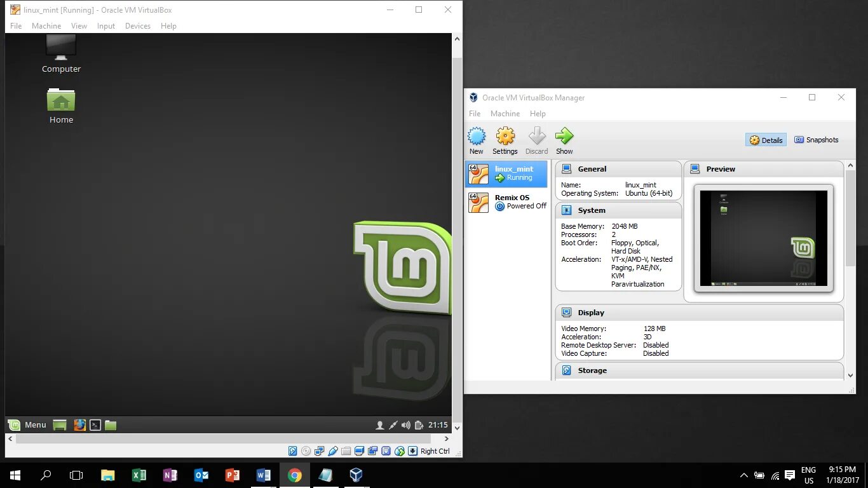Select the linux_mint virtual machine entry
The image size is (868, 488).
click(506, 173)
